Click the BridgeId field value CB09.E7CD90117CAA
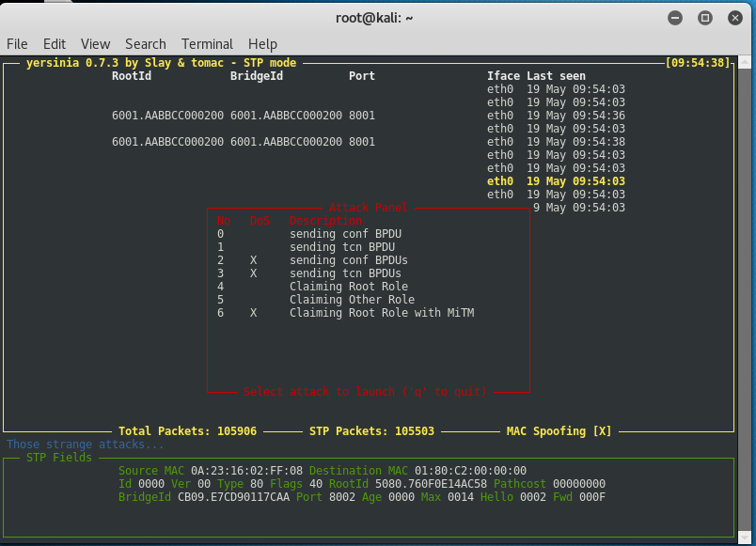This screenshot has height=546, width=756. pyautogui.click(x=234, y=497)
